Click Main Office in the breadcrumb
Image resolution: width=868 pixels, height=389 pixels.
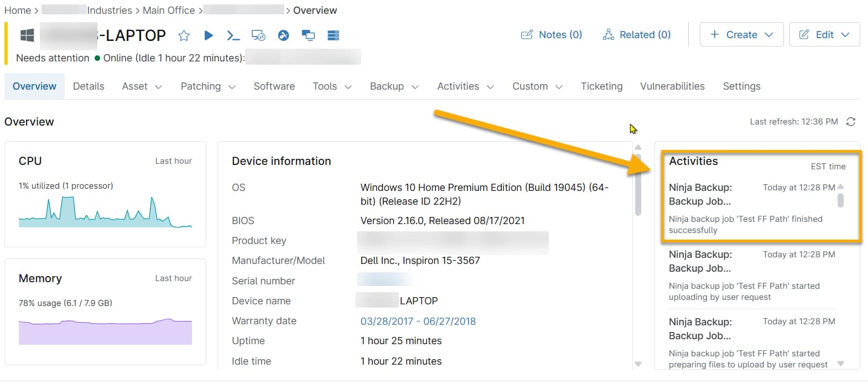coord(169,11)
